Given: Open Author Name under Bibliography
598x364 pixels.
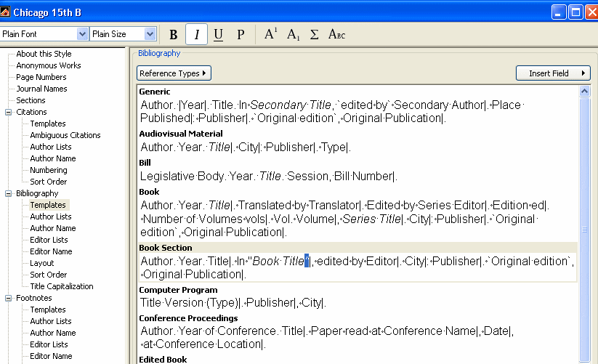Looking at the screenshot, I should (x=52, y=228).
